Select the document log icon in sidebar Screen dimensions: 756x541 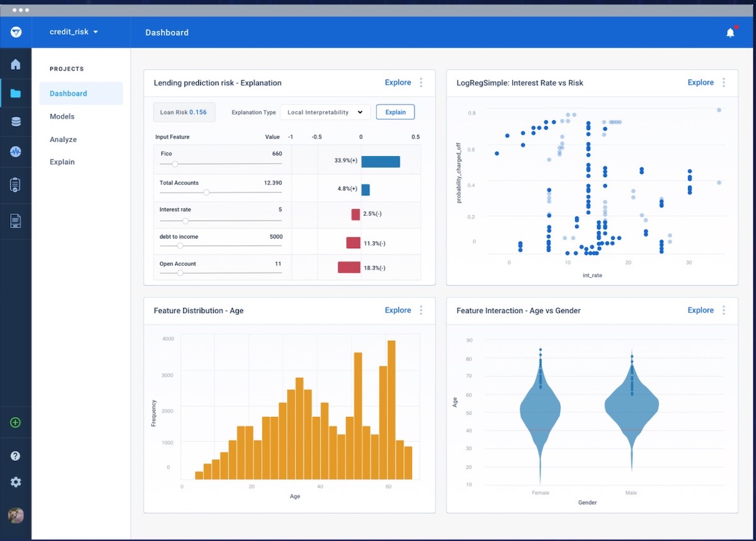15,221
